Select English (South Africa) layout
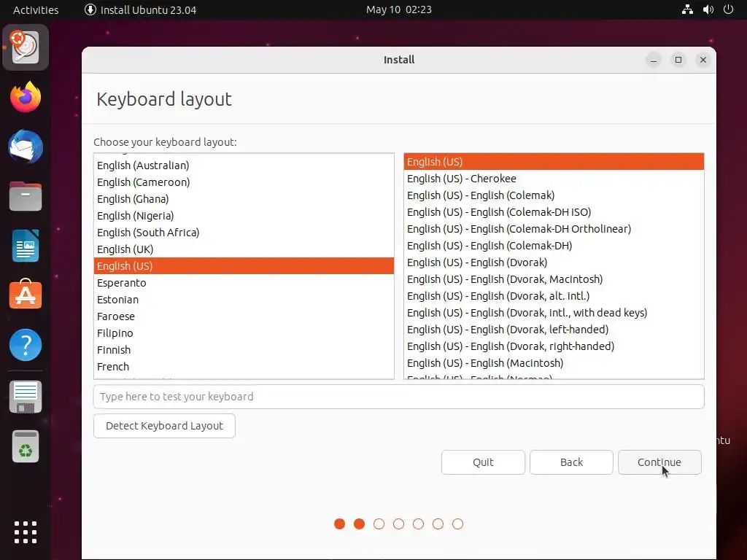 pos(244,233)
